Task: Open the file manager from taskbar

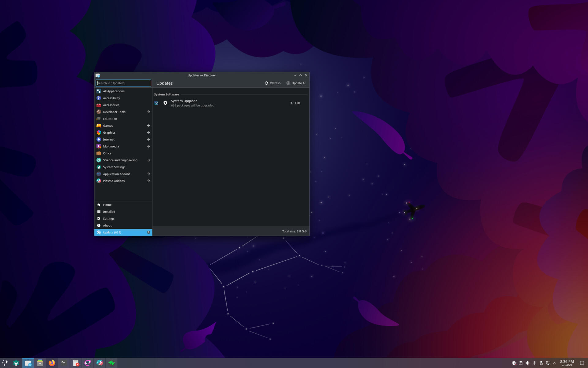Action: point(40,363)
